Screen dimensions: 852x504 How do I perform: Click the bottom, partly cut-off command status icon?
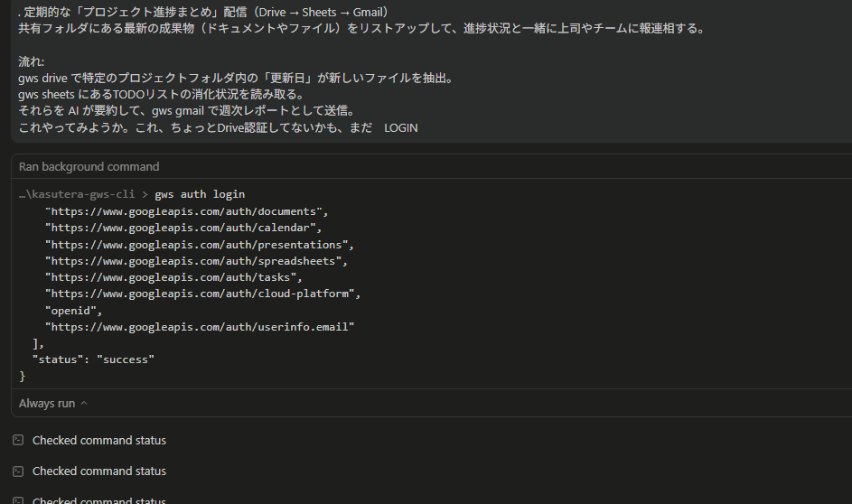[x=18, y=500]
